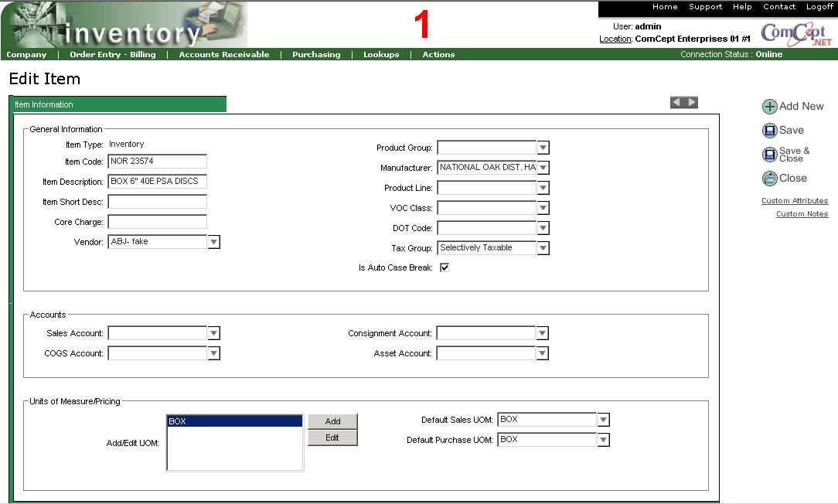Toggle the Is Auto Case Break checkbox
838x504 pixels.
[x=445, y=267]
